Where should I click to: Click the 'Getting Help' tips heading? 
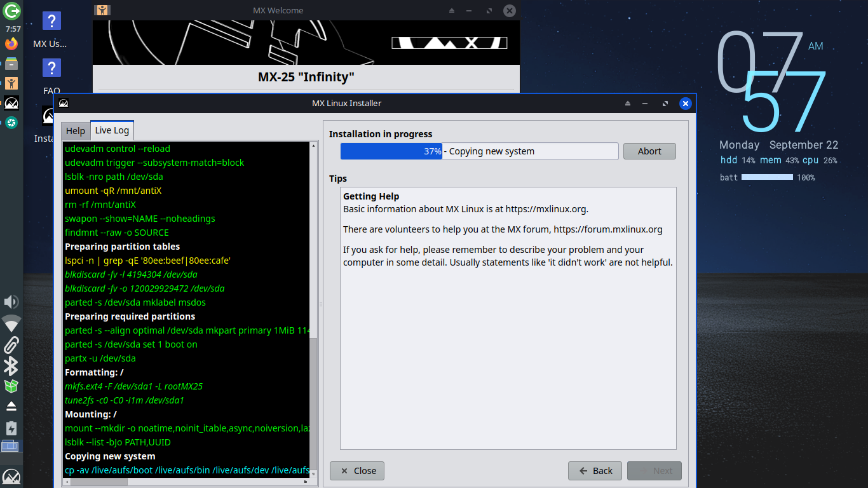click(371, 196)
